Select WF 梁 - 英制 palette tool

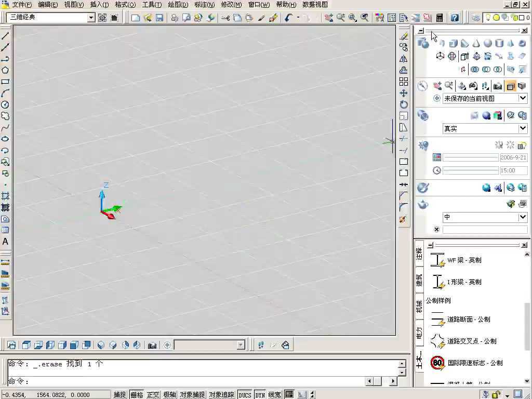pos(456,260)
